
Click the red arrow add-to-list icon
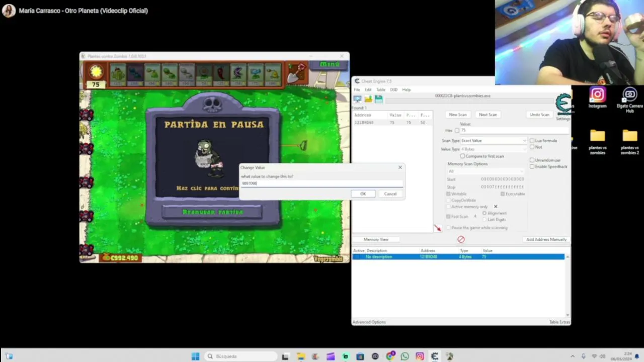pos(437,228)
